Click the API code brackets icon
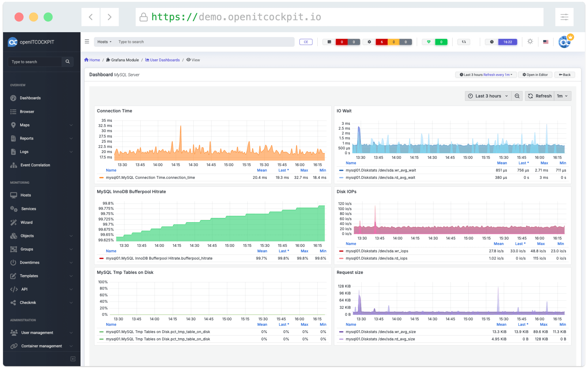The image size is (588, 368). pos(14,289)
